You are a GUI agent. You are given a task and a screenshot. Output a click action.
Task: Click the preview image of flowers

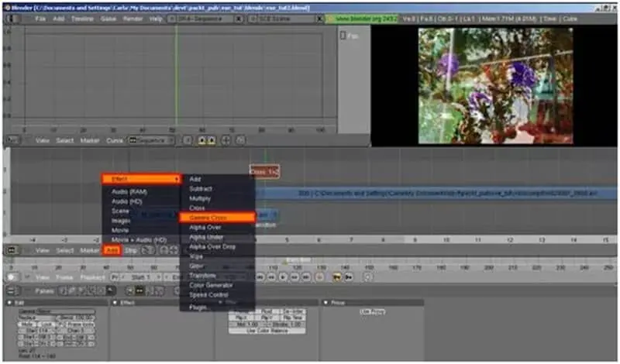pyautogui.click(x=495, y=86)
